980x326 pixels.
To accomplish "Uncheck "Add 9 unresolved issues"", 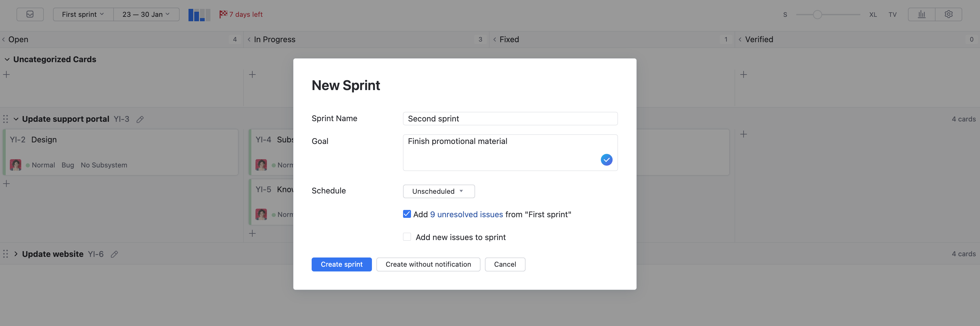I will pos(407,214).
